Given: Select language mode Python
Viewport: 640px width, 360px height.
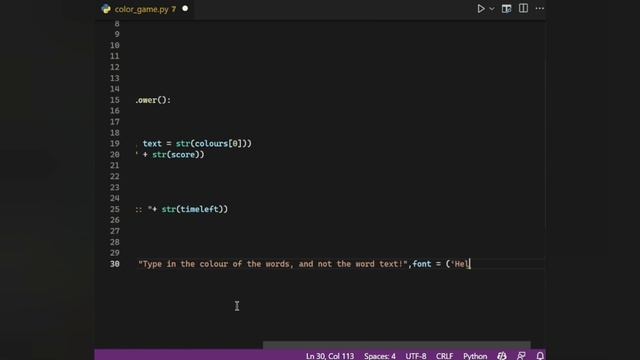Looking at the screenshot, I should click(x=475, y=356).
